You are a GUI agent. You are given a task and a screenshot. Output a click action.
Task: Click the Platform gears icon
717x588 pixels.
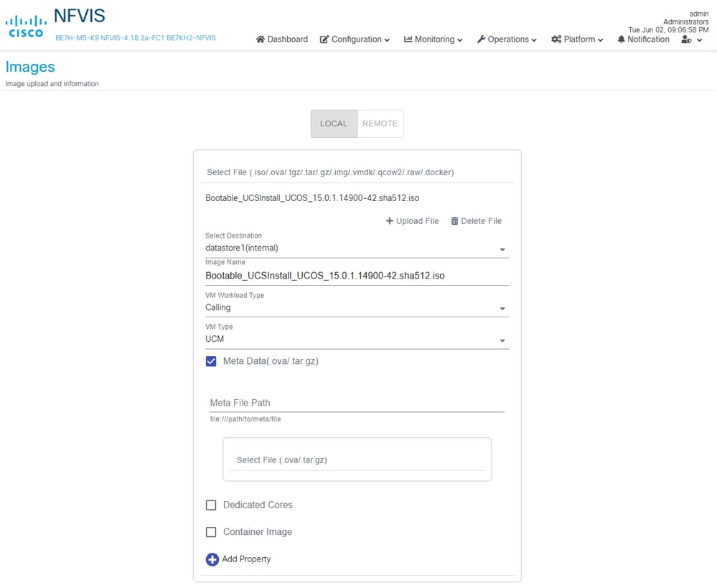point(556,39)
